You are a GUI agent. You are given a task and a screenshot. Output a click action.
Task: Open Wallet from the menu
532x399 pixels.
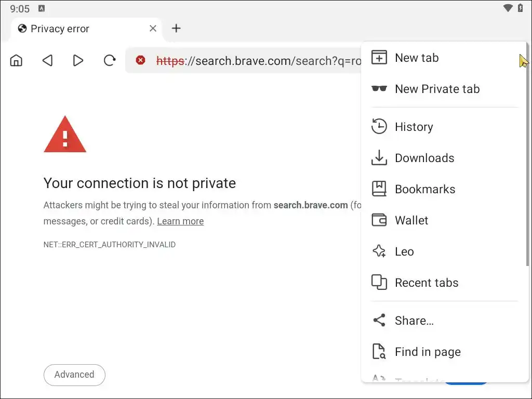[444, 220]
